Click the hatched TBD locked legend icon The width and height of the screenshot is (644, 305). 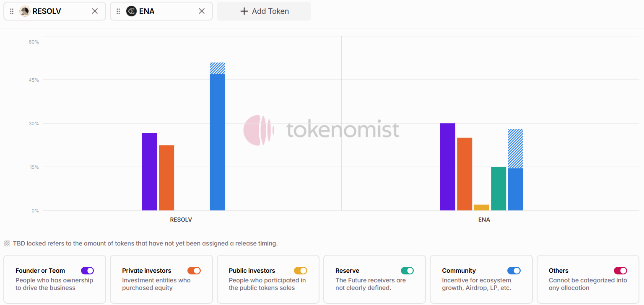click(x=7, y=243)
